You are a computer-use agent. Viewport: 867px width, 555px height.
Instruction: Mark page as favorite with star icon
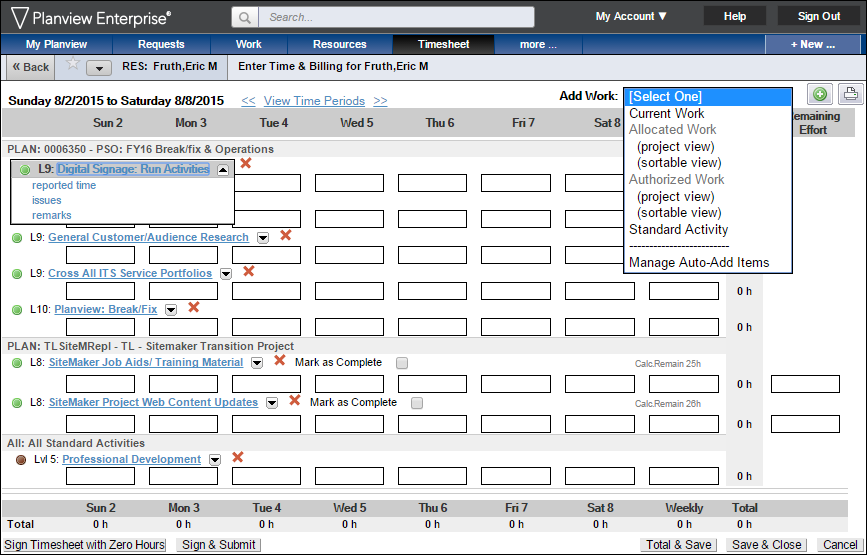pyautogui.click(x=72, y=64)
